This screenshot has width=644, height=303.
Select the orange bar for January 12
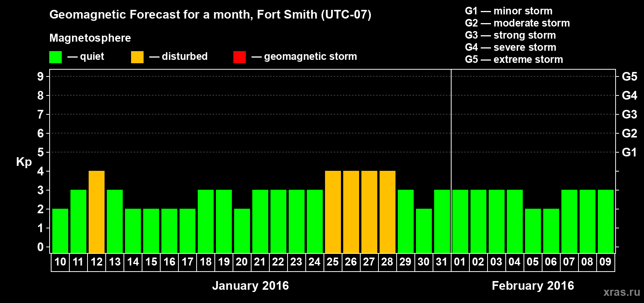click(97, 212)
